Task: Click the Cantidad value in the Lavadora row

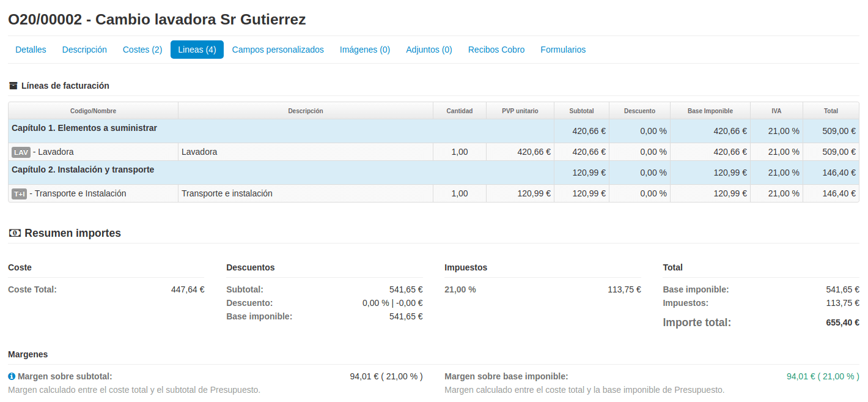Action: [x=460, y=152]
